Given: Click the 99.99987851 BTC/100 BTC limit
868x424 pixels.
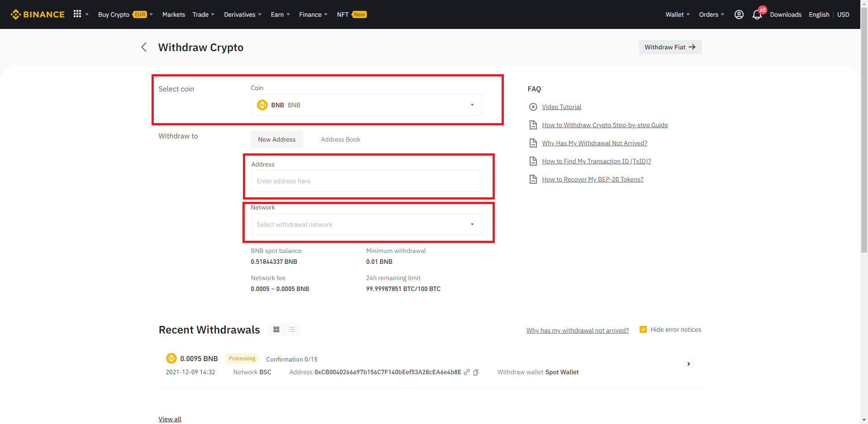Looking at the screenshot, I should (403, 289).
